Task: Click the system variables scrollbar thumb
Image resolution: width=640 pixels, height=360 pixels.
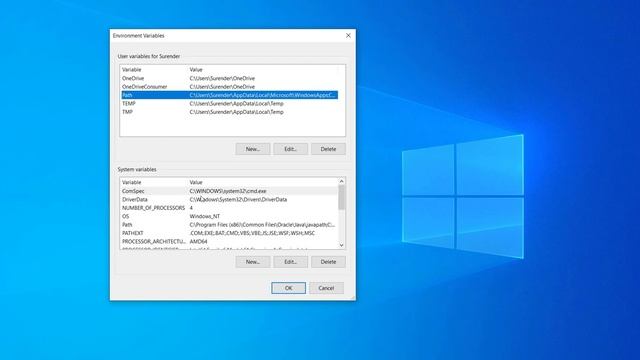Action: click(x=342, y=197)
